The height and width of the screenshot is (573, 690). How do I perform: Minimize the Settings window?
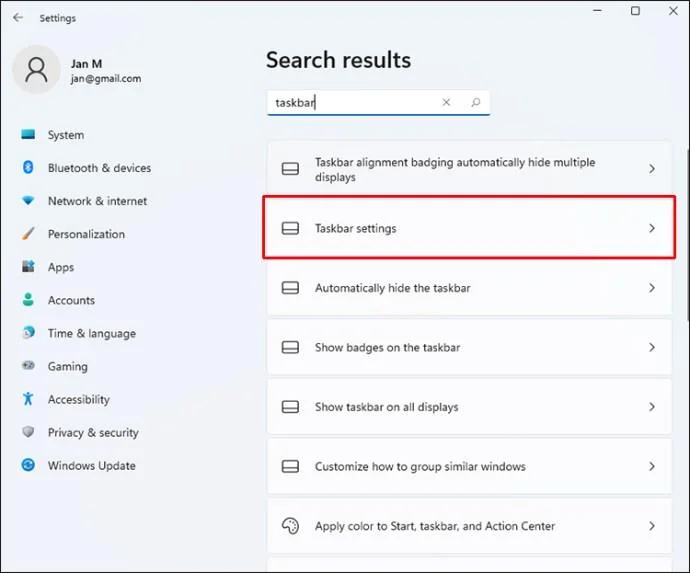pyautogui.click(x=597, y=11)
